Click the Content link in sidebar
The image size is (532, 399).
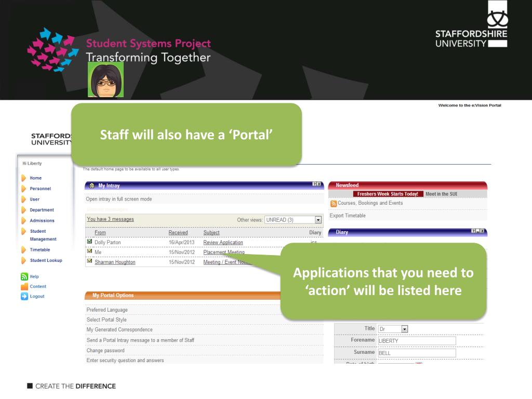(x=38, y=286)
